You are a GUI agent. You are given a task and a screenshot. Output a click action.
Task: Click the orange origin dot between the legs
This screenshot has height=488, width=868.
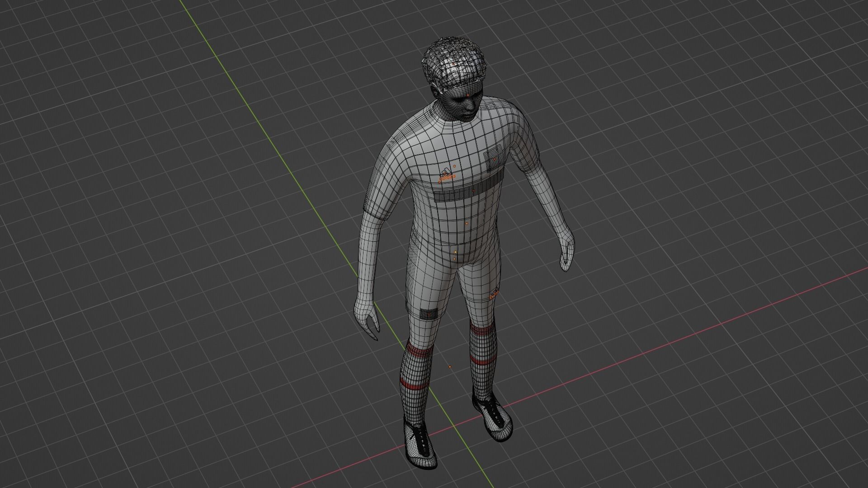pos(450,367)
